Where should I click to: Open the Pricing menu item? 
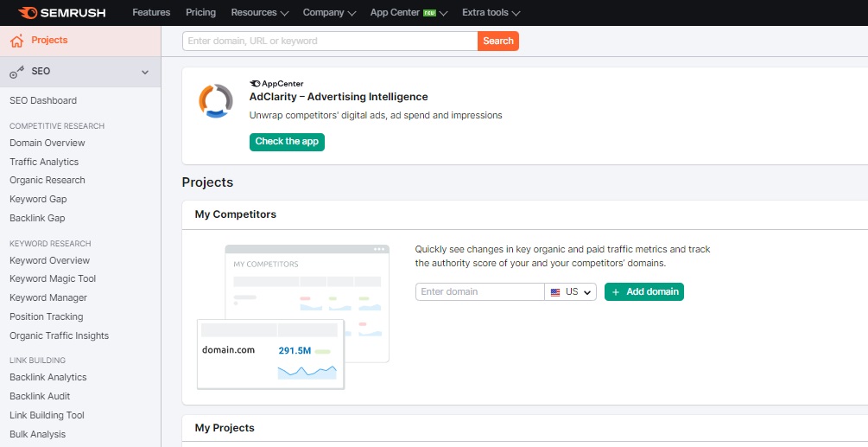click(x=200, y=12)
